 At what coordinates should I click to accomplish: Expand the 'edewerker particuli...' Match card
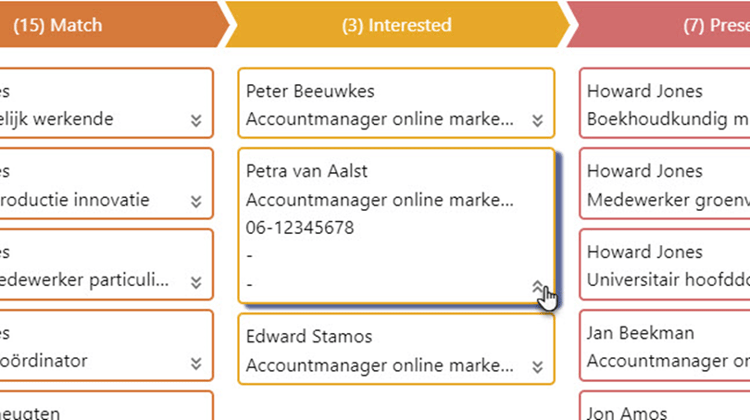point(196,282)
